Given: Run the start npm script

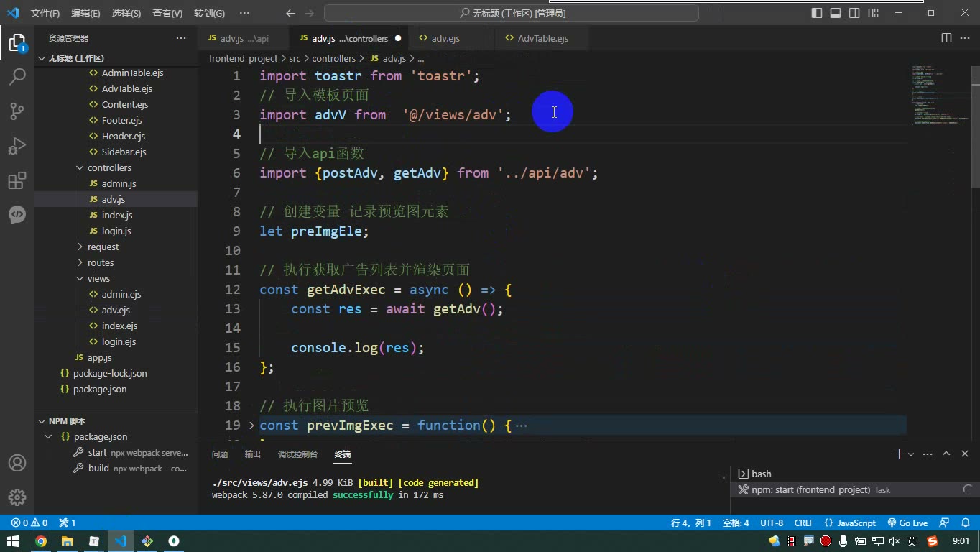Looking at the screenshot, I should pyautogui.click(x=97, y=453).
